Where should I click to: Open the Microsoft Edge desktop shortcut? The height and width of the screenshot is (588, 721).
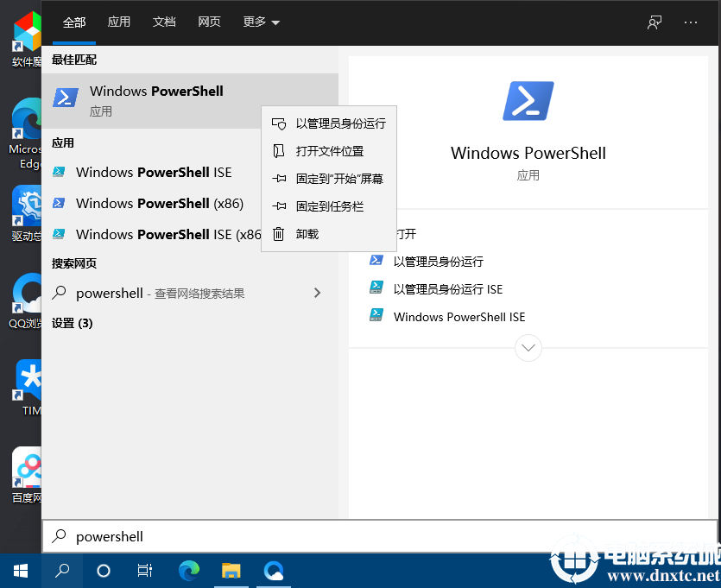tap(26, 133)
